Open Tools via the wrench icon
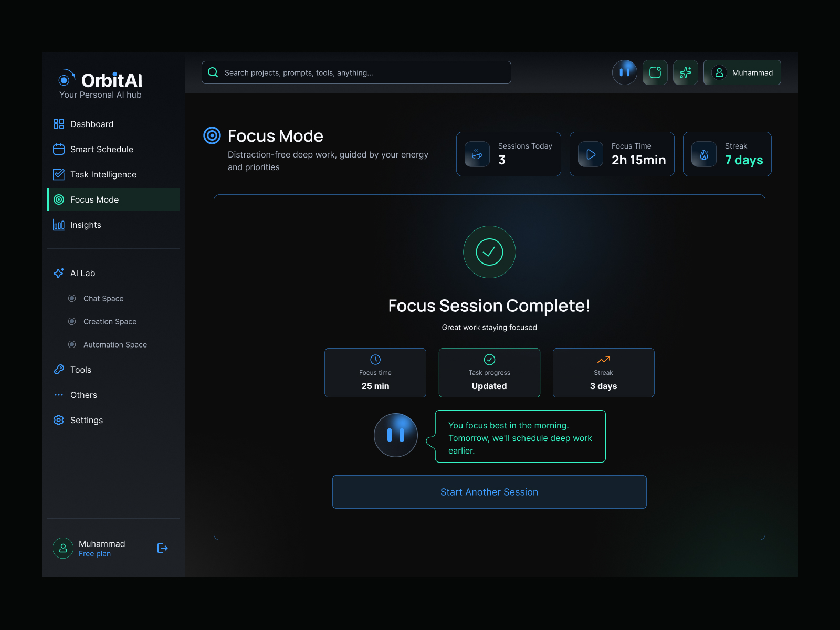The image size is (840, 630). click(x=59, y=370)
